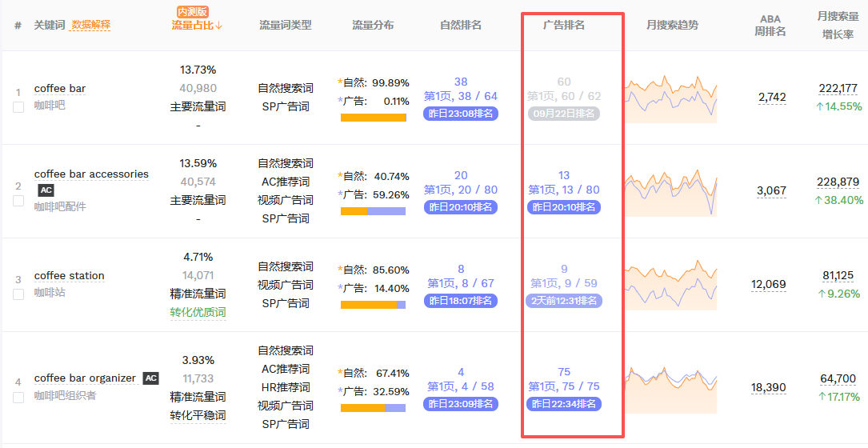
Task: Open the coffee bar organizer keyword link
Action: [x=85, y=378]
